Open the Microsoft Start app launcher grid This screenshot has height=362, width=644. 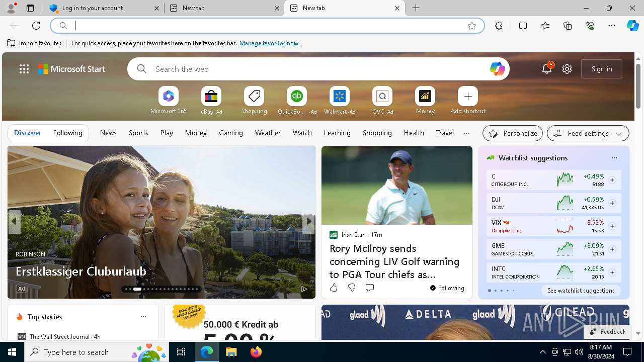click(24, 69)
